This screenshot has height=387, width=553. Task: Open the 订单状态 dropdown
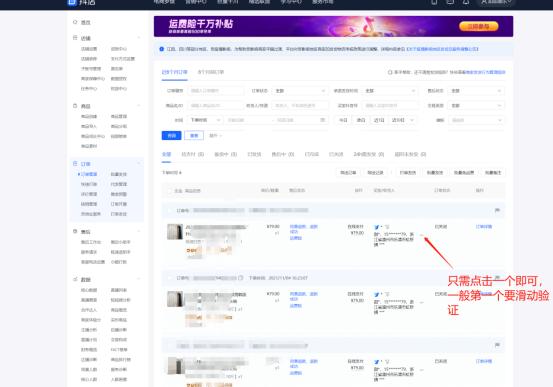(x=300, y=91)
